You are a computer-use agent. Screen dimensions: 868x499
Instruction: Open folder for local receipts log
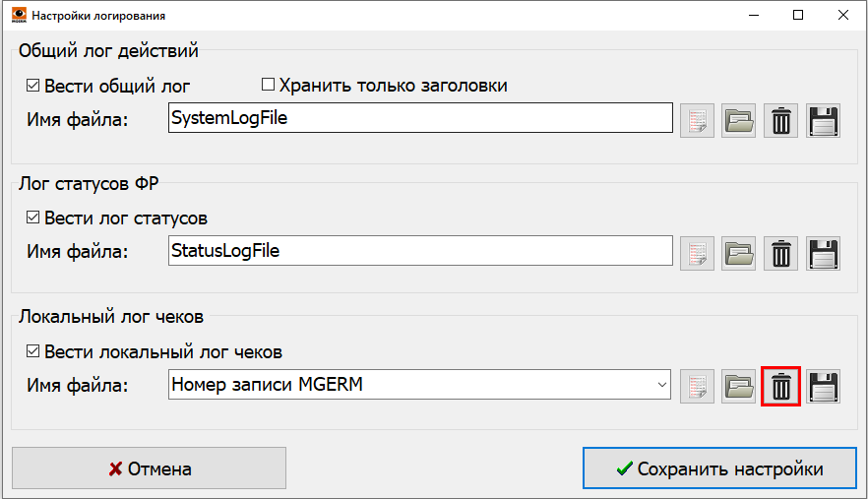(x=739, y=386)
